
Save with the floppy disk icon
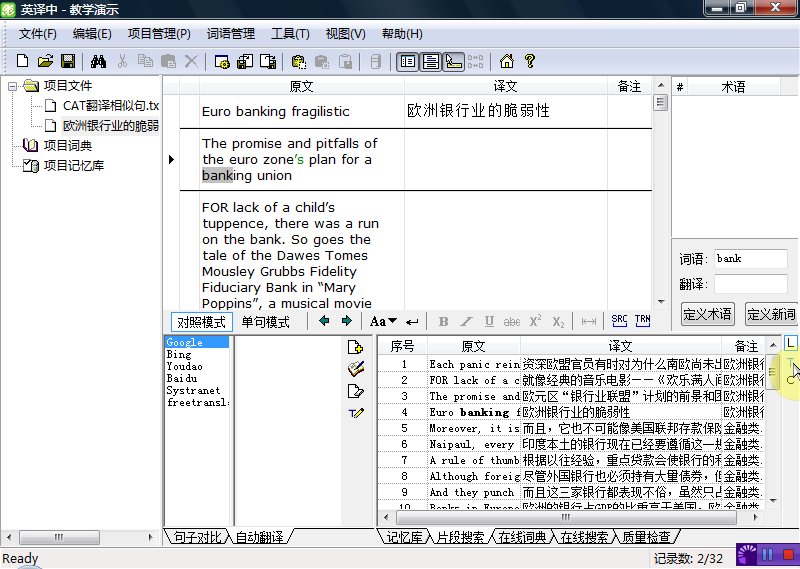click(68, 61)
